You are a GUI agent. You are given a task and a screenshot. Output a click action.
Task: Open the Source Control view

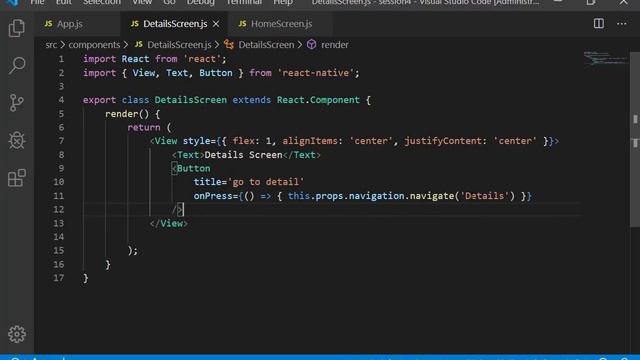(x=17, y=102)
